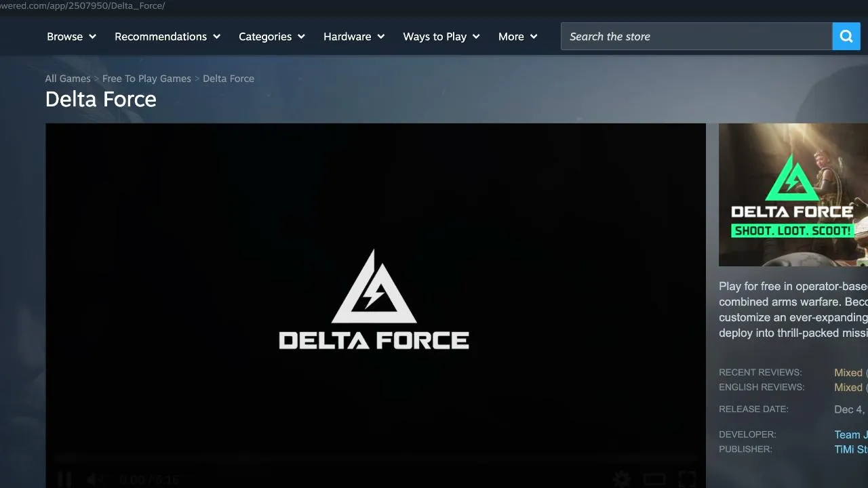Expand the Ways to Play menu
This screenshot has height=488, width=868.
coord(441,37)
